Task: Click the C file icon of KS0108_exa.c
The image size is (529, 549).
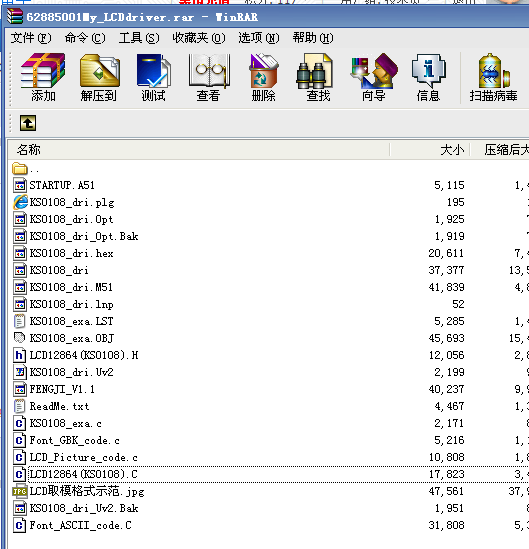Action: [19, 423]
